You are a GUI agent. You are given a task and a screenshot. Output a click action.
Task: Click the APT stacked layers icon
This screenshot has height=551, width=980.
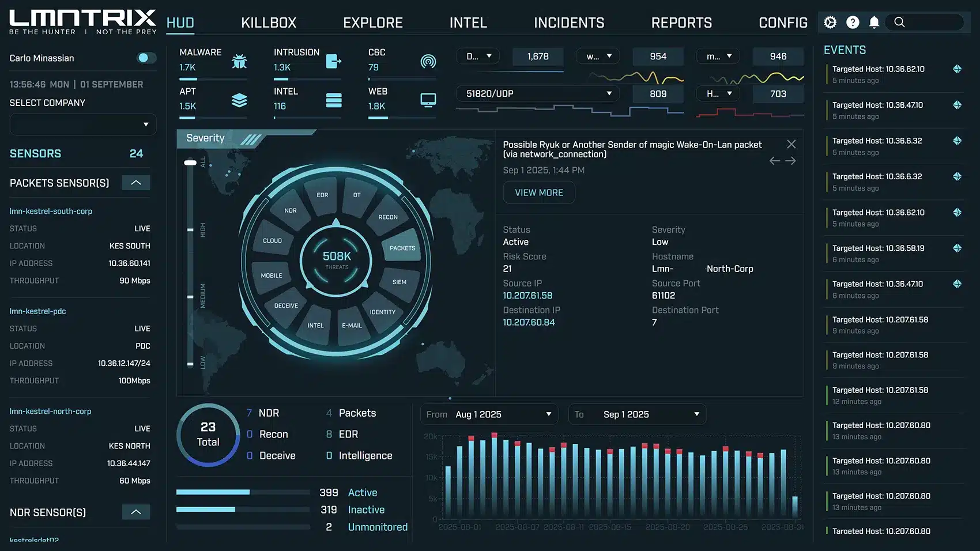click(239, 100)
